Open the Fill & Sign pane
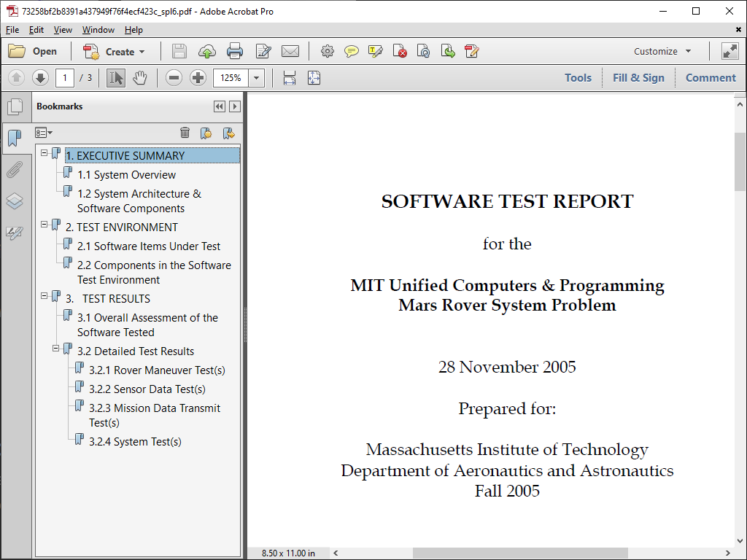 [x=638, y=77]
